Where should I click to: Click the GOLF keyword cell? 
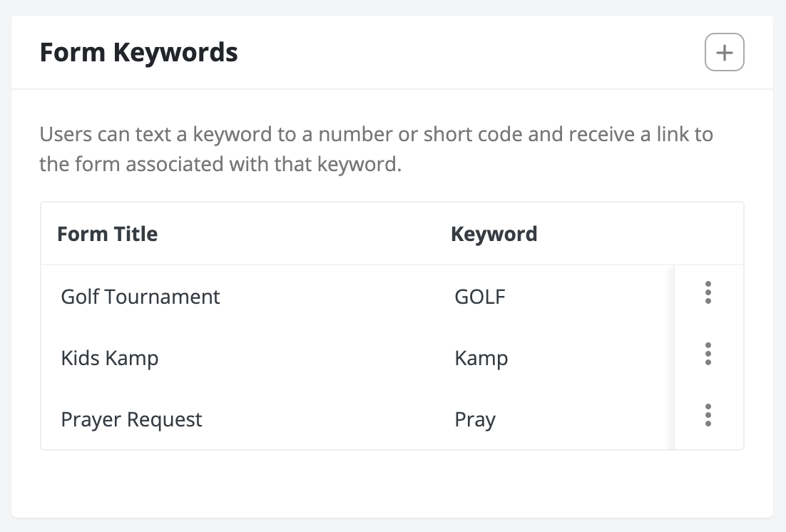tap(480, 297)
